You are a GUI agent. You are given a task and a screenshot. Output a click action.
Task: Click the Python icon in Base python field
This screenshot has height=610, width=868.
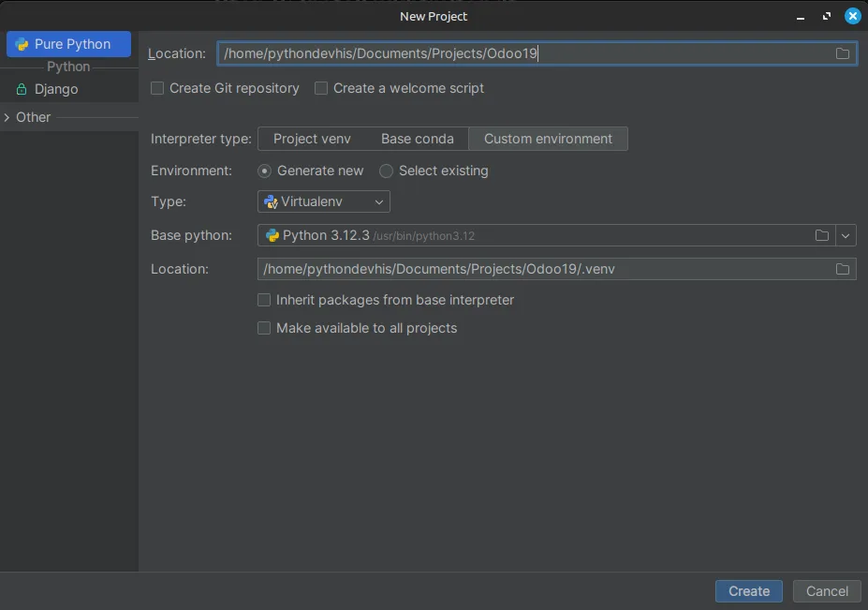(272, 235)
